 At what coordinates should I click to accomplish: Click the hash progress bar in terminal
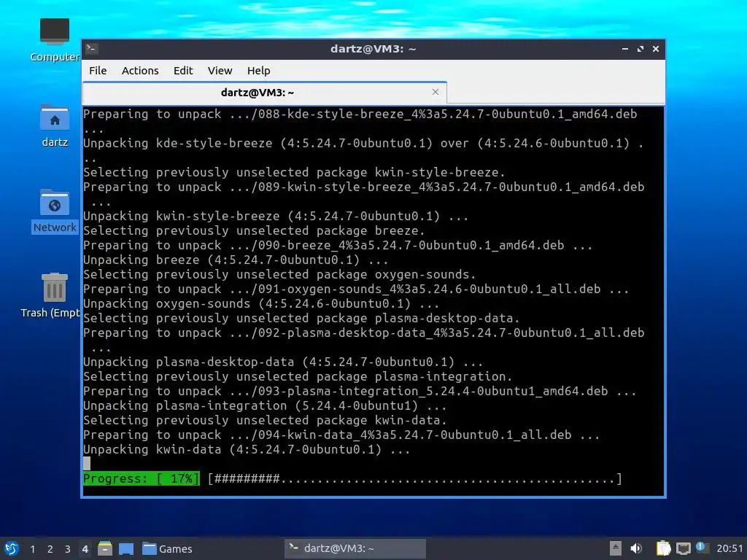point(415,478)
